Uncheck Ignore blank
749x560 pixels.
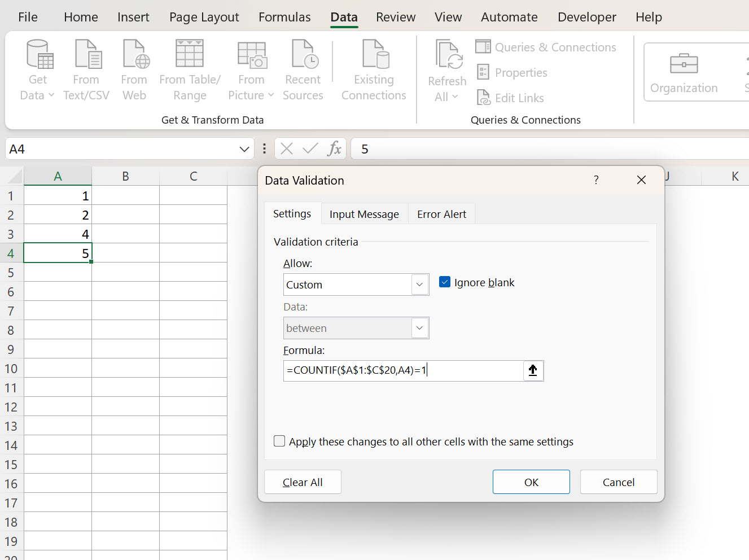445,282
